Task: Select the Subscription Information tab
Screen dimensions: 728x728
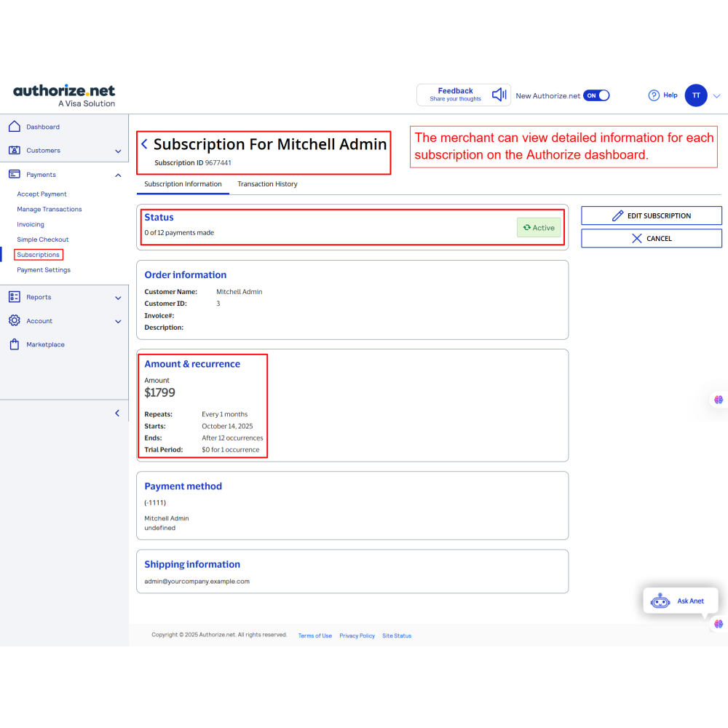Action: [x=183, y=184]
